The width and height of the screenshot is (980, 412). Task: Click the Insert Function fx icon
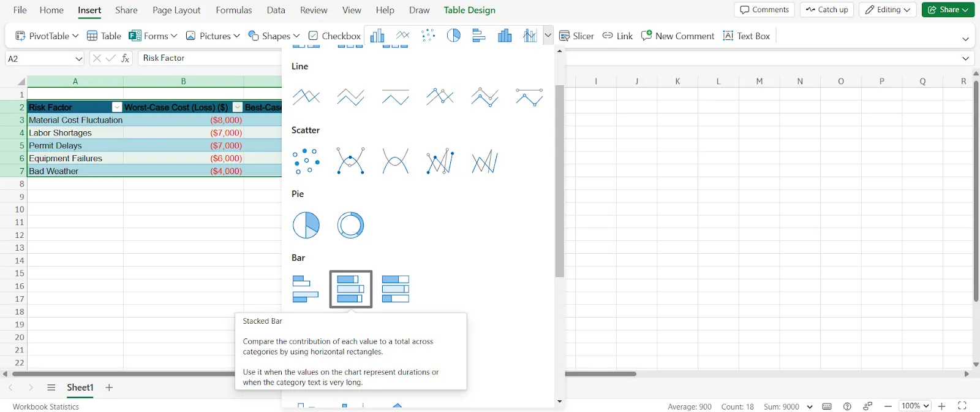click(125, 58)
